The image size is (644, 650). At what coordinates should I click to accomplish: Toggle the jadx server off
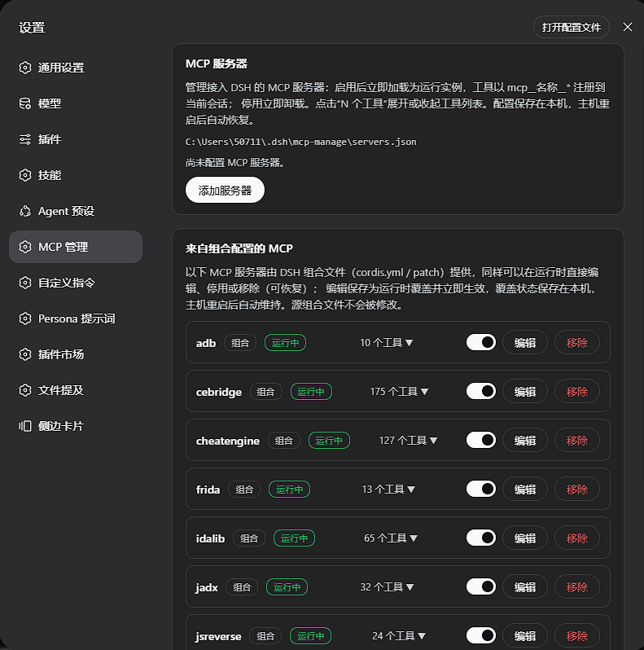coord(480,587)
